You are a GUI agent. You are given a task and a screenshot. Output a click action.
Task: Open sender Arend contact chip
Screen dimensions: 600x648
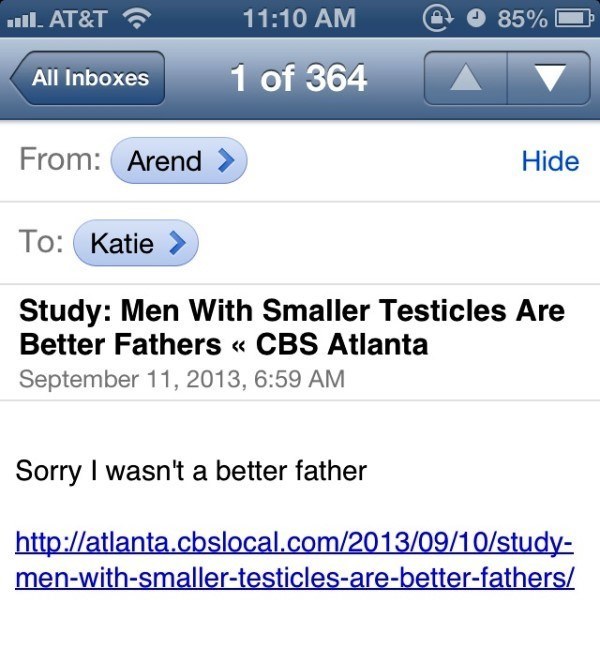click(178, 161)
